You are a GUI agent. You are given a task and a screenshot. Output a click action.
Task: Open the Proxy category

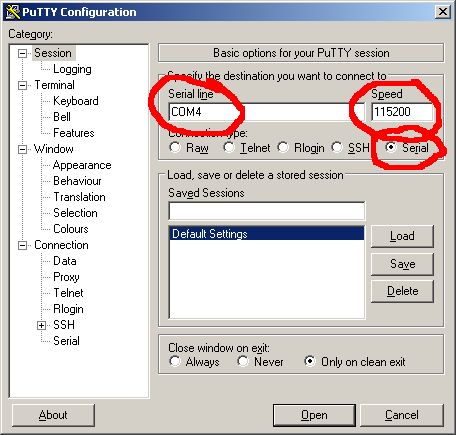point(66,277)
